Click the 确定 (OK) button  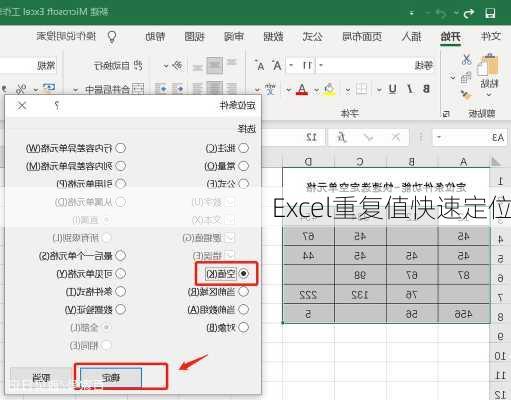pos(111,378)
